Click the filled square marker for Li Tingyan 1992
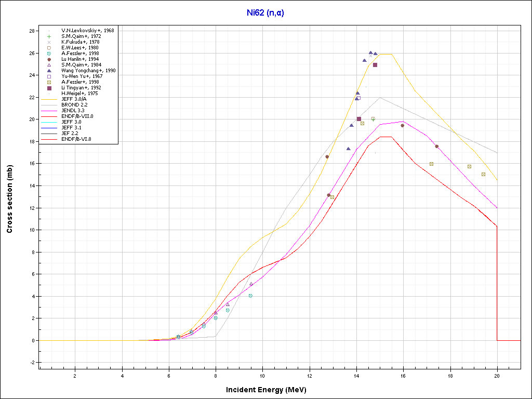The width and height of the screenshot is (532, 399). [49, 88]
